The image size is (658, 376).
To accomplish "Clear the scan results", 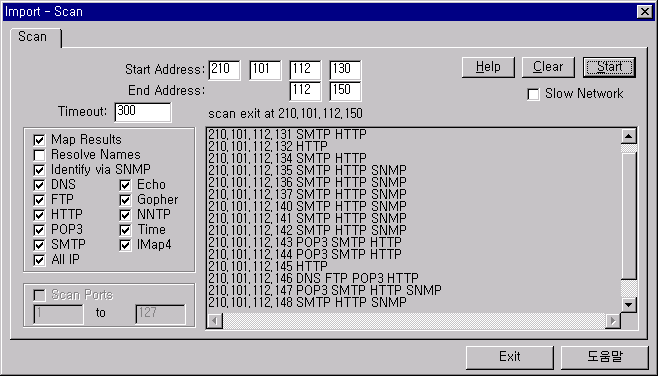I will point(548,67).
